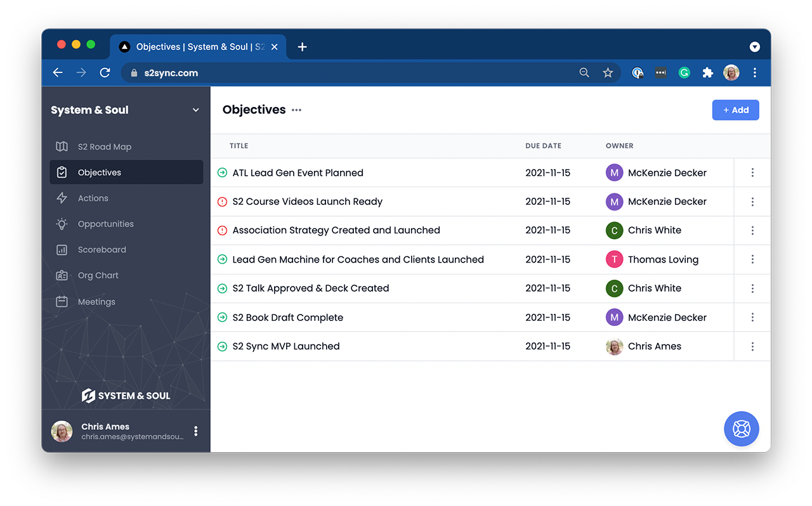The width and height of the screenshot is (812, 506).
Task: Open the Objectives heading more options
Action: click(296, 110)
